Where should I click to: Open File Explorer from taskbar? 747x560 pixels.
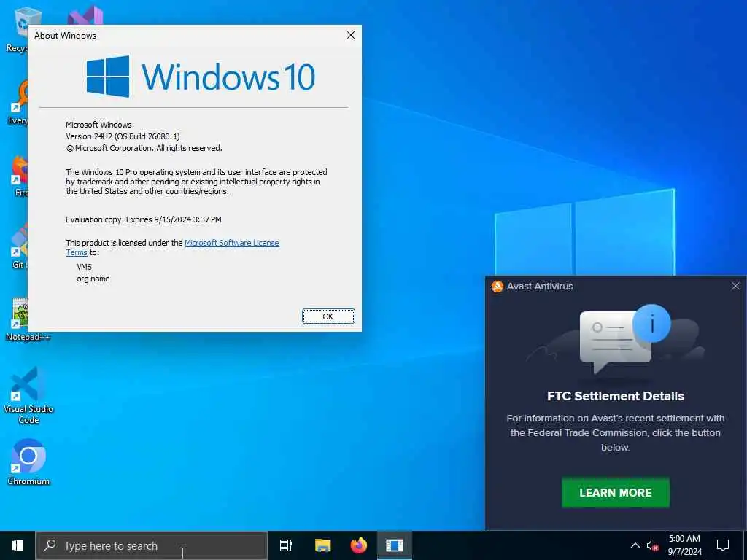322,545
